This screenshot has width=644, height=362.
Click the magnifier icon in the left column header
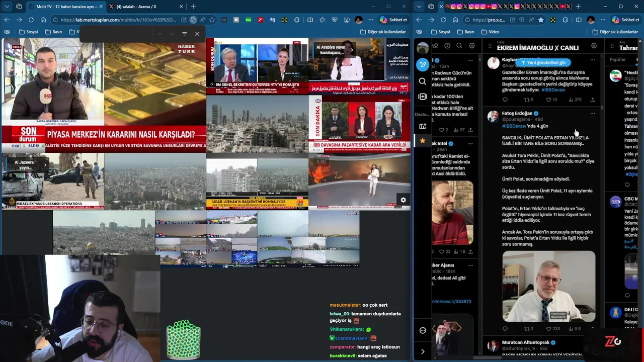(459, 46)
